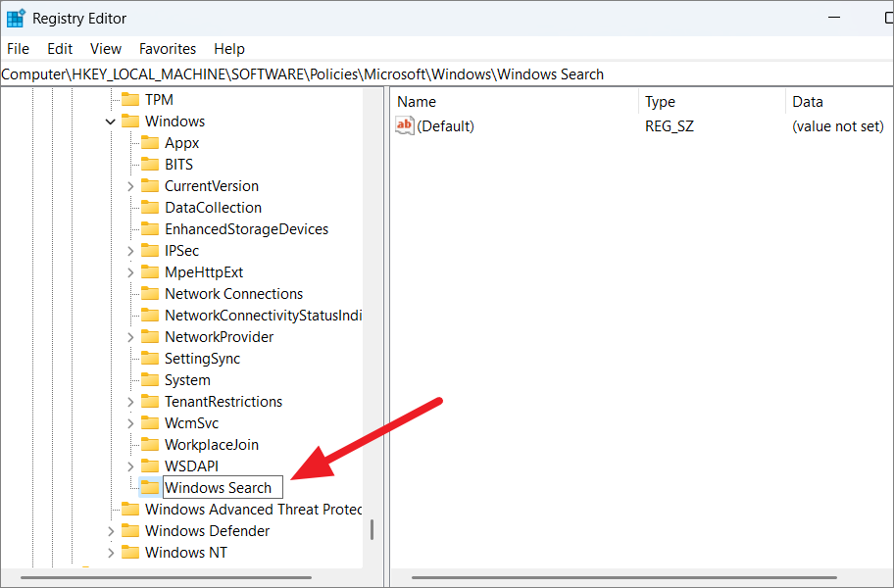Click the tree pane horizontal scrollbar

167,577
